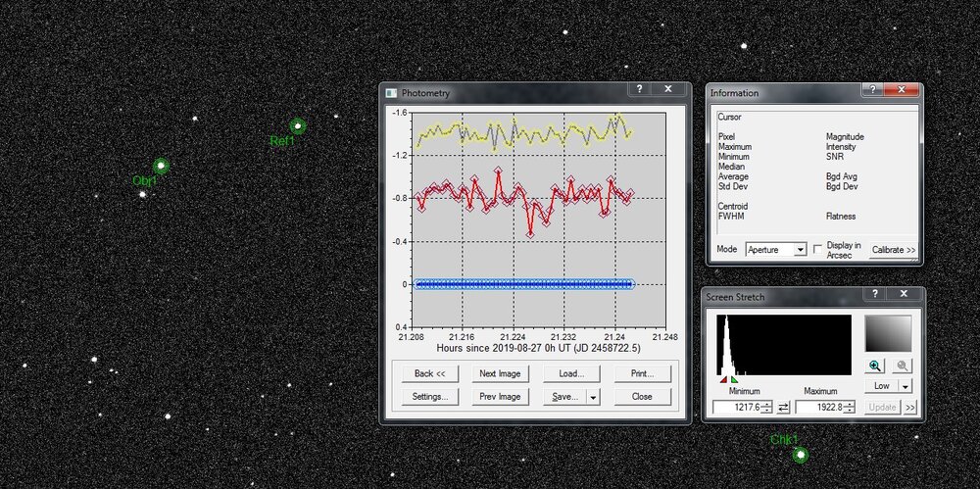Screen dimensions: 980x489
Task: Click the zoom-out magnifier in Screen Stretch
Action: pyautogui.click(x=901, y=366)
